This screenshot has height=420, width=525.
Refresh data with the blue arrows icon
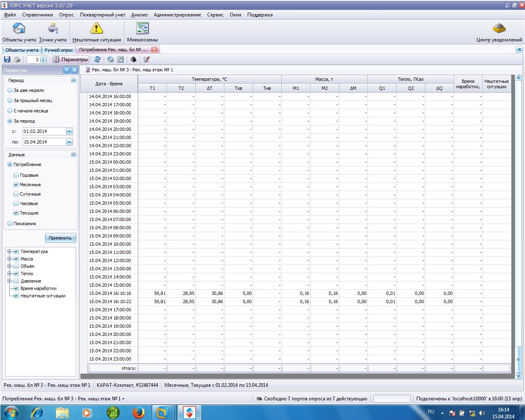point(97,59)
